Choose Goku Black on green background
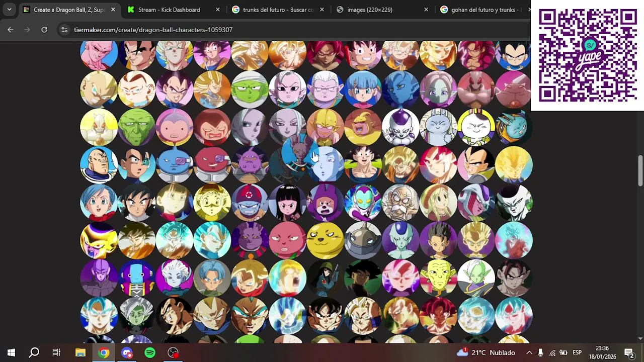Image resolution: width=644 pixels, height=362 pixels. click(x=363, y=278)
